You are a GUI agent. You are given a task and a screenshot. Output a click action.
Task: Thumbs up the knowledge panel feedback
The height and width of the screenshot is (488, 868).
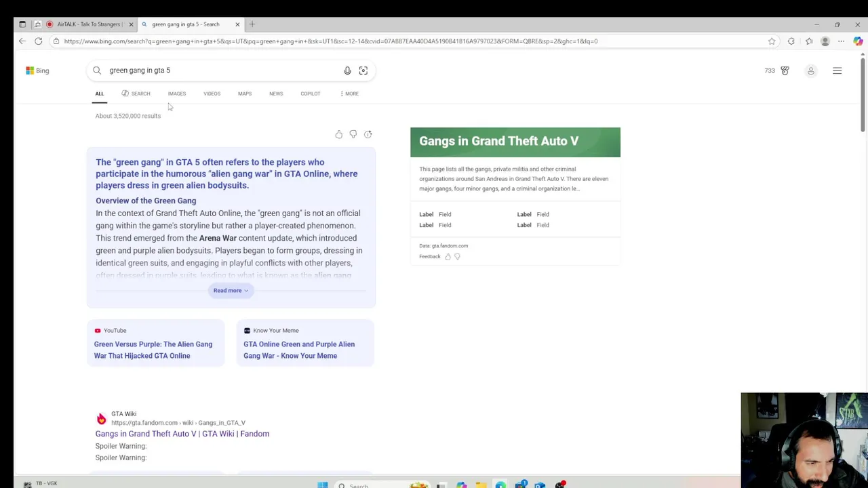[x=448, y=257]
